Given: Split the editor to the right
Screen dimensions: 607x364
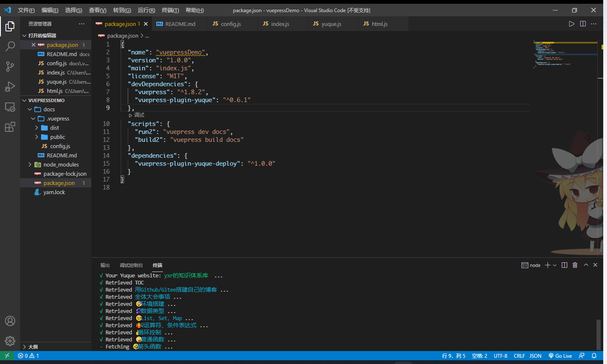Looking at the screenshot, I should tap(583, 24).
